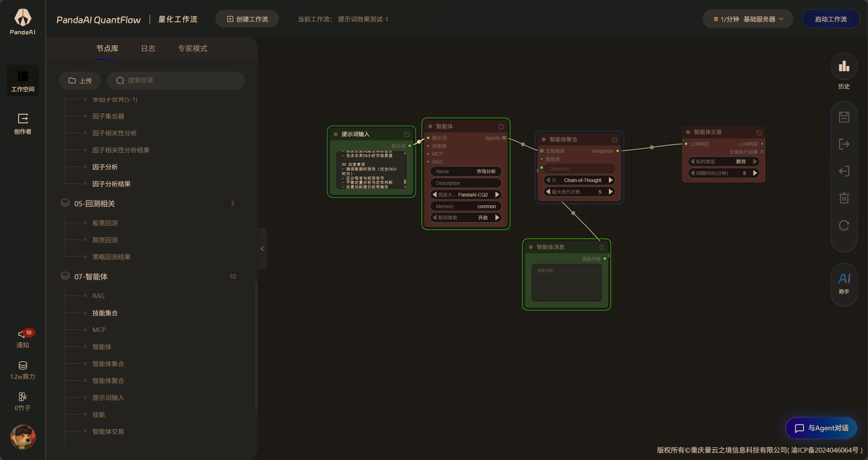
Task: Toggle web search right arrow in agent node
Action: click(497, 218)
